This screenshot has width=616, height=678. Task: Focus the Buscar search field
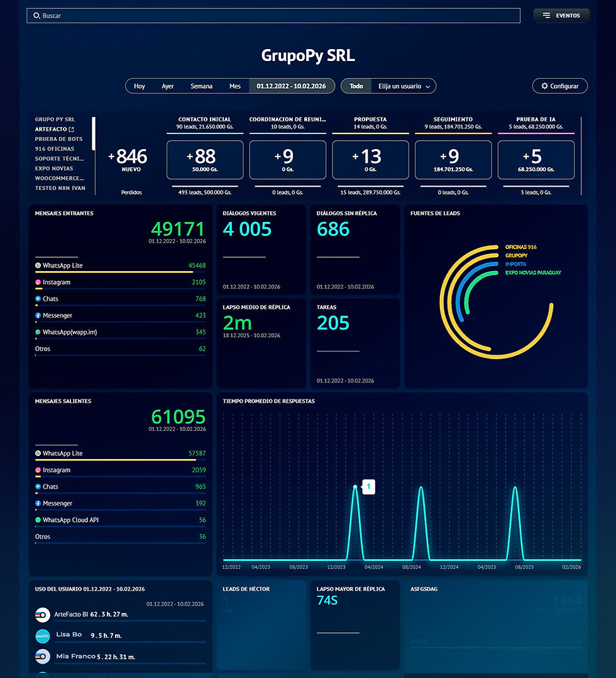273,16
